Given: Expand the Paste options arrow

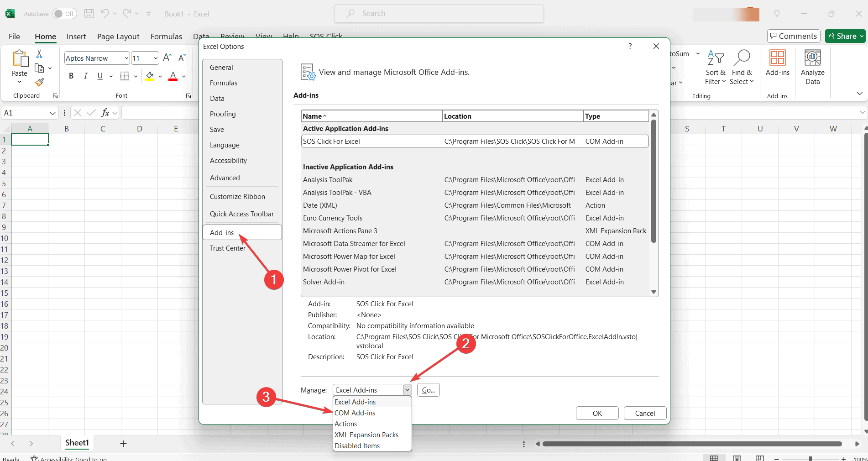Looking at the screenshot, I should click(19, 82).
